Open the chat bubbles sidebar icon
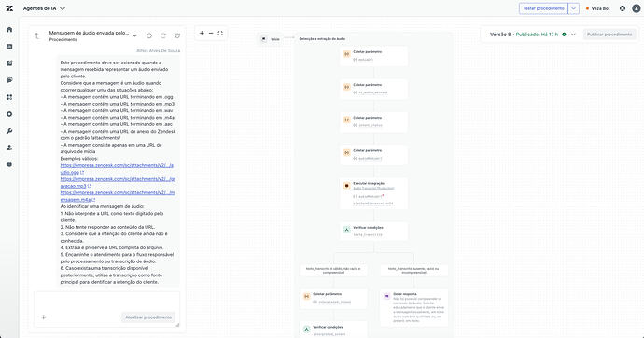The height and width of the screenshot is (338, 644). click(9, 80)
